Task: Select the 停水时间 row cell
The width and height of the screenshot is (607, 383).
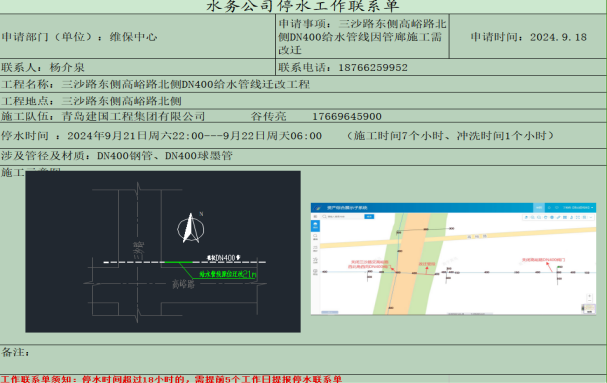Action: [x=303, y=136]
